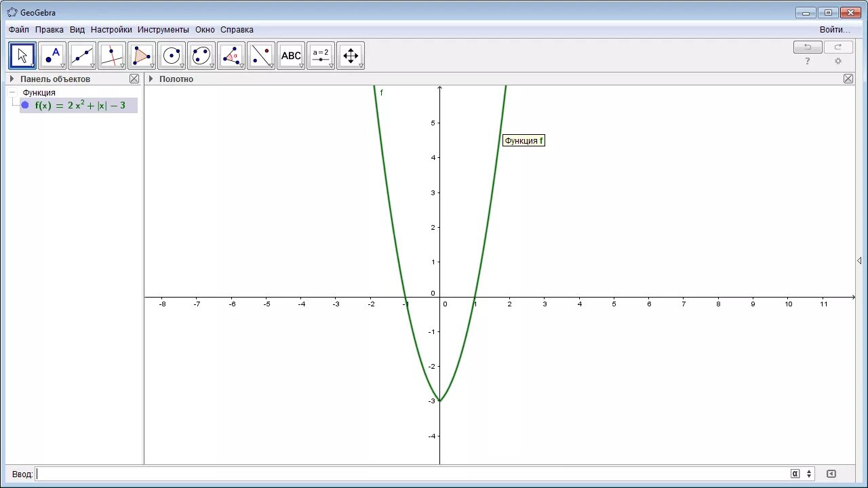Screen dimensions: 868x488
Task: Select the Reflect about Line tool
Action: pos(261,56)
